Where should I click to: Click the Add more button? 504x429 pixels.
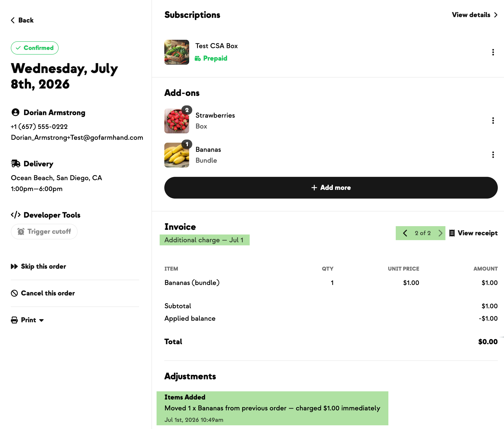pyautogui.click(x=331, y=188)
